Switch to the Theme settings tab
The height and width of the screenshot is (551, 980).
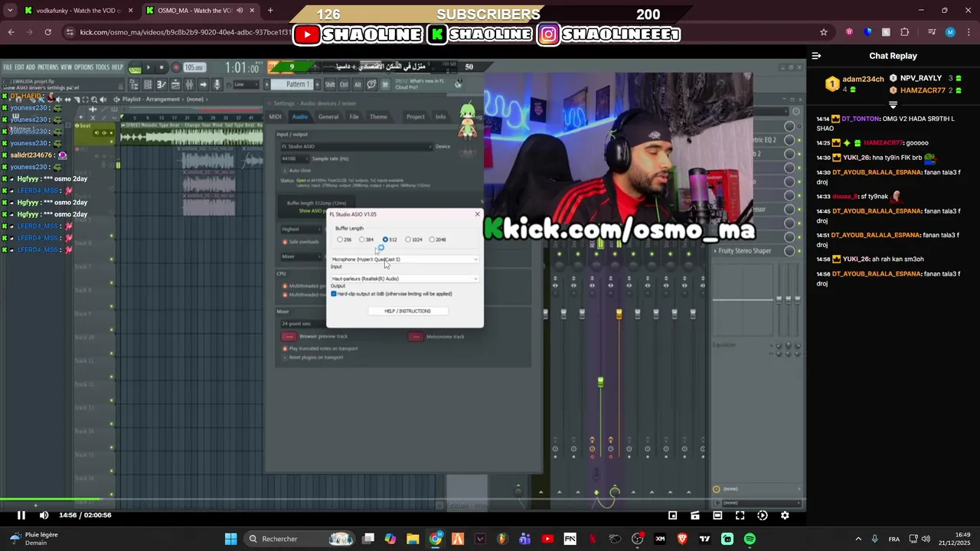click(x=378, y=116)
